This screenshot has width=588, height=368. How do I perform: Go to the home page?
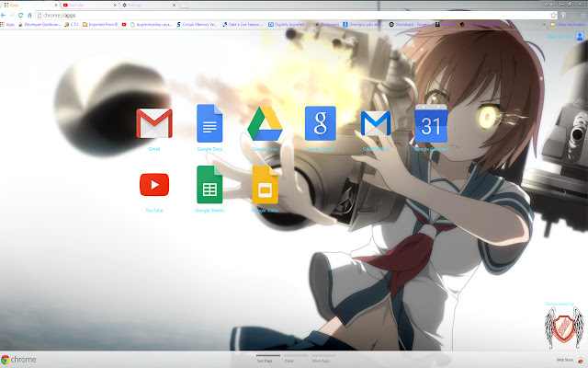coord(29,15)
